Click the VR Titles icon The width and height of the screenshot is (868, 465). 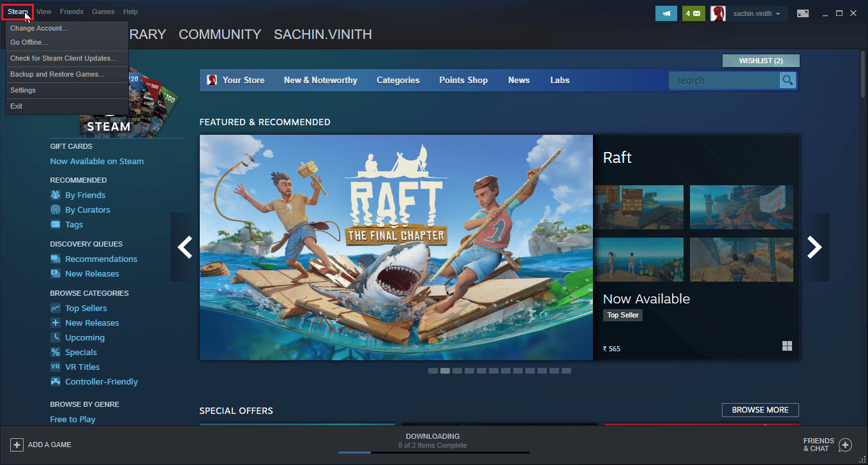click(x=56, y=367)
